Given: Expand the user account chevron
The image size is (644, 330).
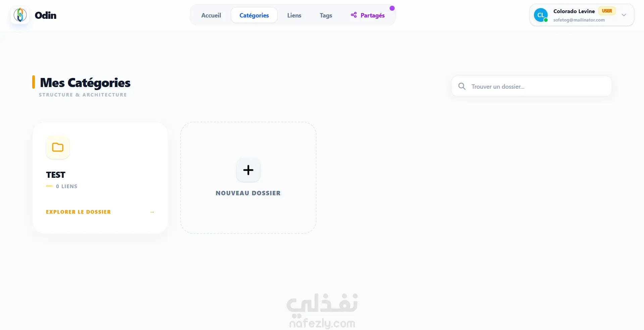Looking at the screenshot, I should (x=624, y=15).
